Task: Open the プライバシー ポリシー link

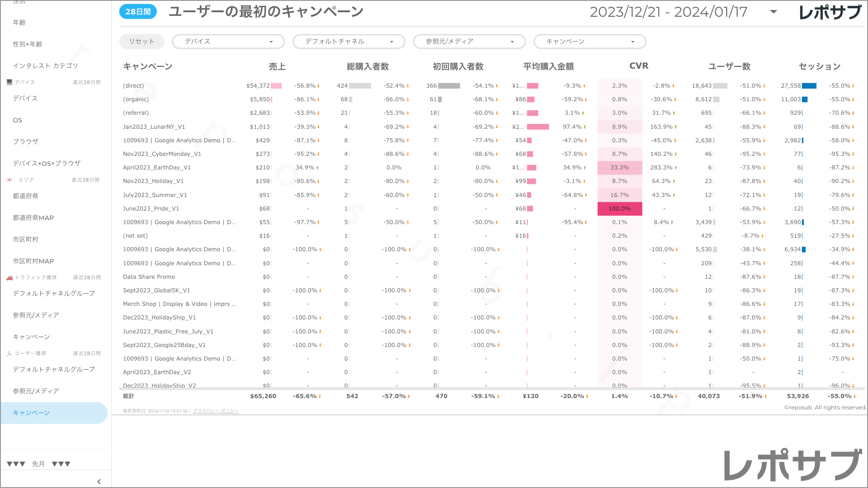Action: click(x=216, y=411)
